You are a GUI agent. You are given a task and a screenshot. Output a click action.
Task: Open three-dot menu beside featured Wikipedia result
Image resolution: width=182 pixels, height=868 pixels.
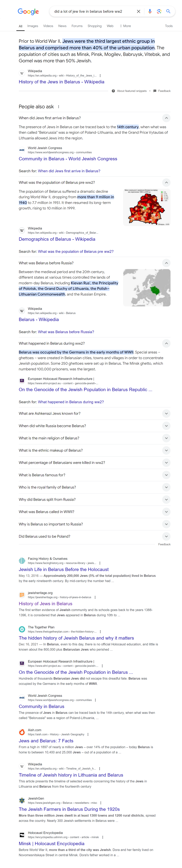[100, 76]
